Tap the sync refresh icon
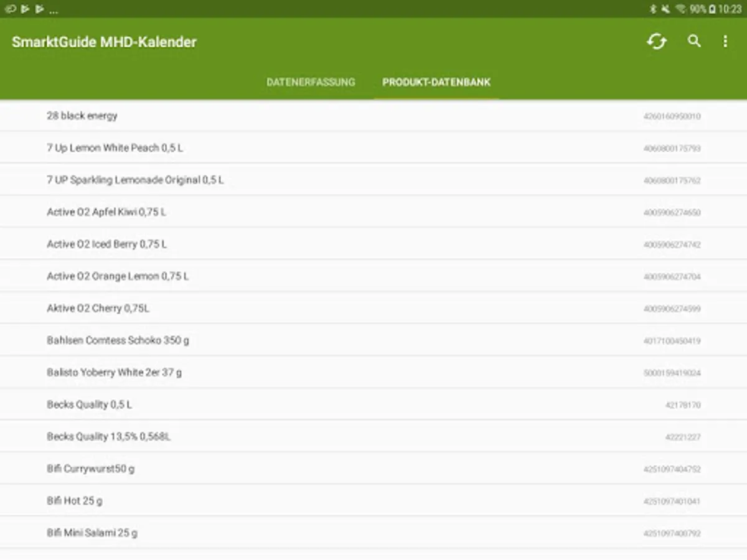This screenshot has width=747, height=560. point(657,42)
